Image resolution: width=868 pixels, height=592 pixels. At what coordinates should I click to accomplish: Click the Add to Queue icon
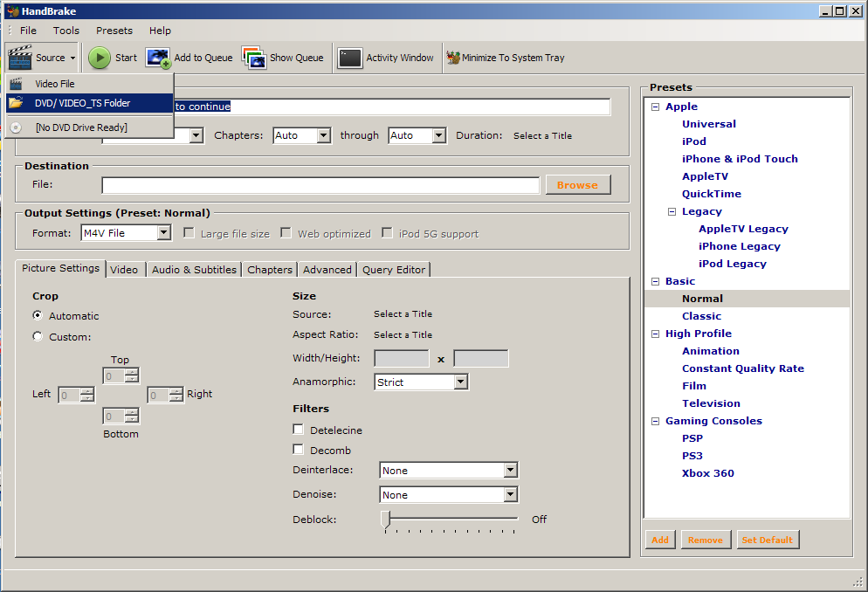point(158,58)
